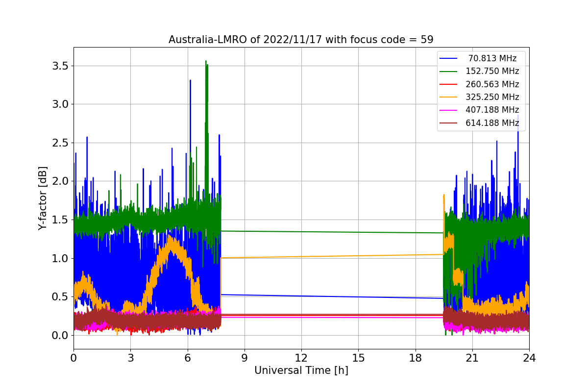Click the y-axis tick label '0.0'
This screenshot has width=588, height=392.
coord(61,335)
